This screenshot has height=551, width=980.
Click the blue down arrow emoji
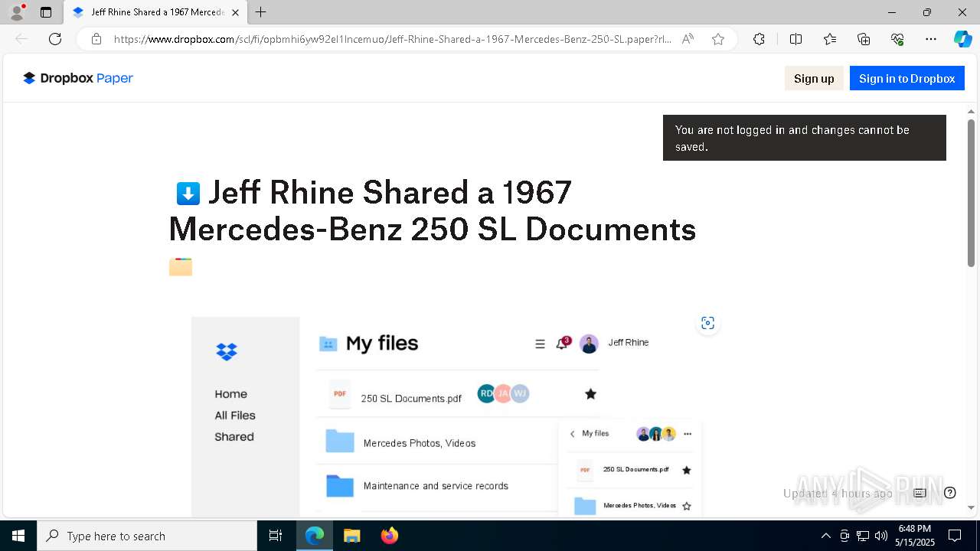click(x=188, y=194)
